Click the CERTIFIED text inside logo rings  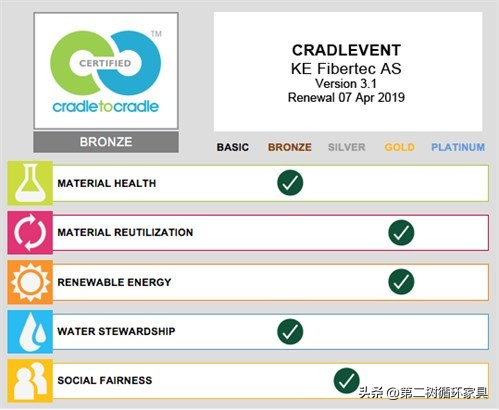click(x=105, y=63)
